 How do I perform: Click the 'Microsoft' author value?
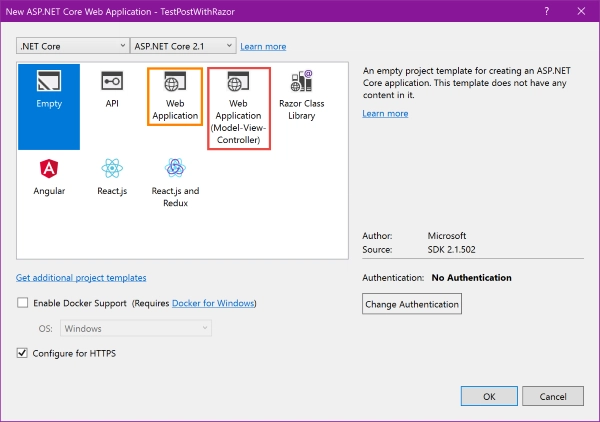click(x=447, y=236)
